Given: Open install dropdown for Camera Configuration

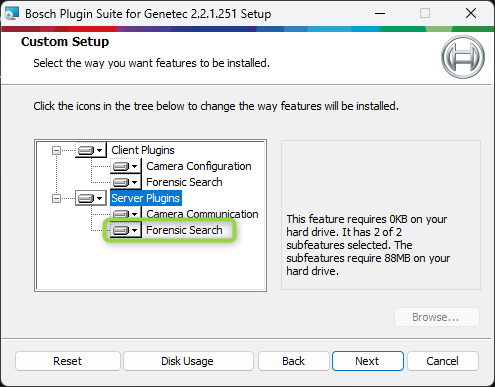Looking at the screenshot, I should point(126,166).
